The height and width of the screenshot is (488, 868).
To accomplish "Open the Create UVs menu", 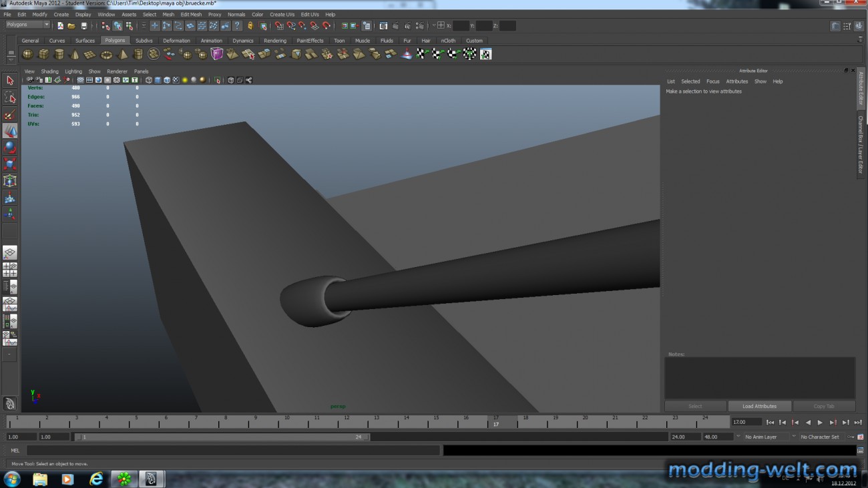I will (x=282, y=14).
